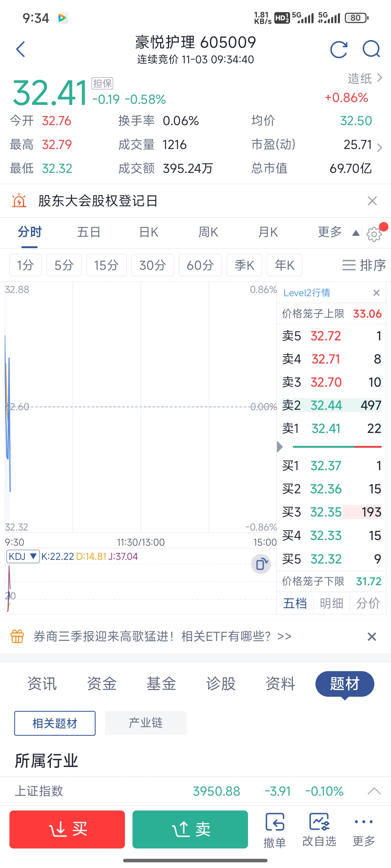This screenshot has width=391, height=868.
Task: Tap the 排序 sort icon
Action: click(x=363, y=265)
